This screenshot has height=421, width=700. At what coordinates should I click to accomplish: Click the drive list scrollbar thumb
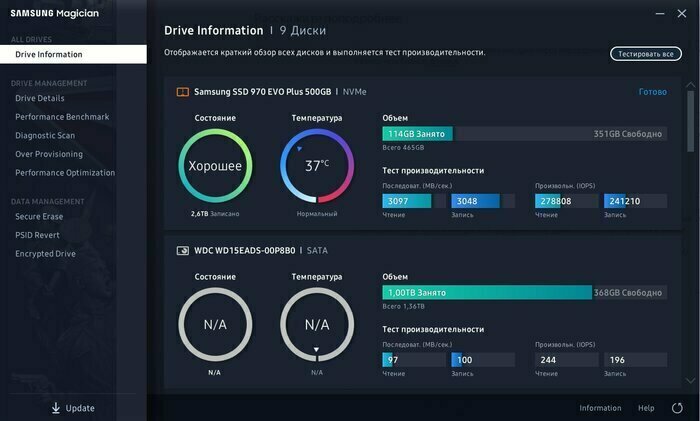pos(691,121)
